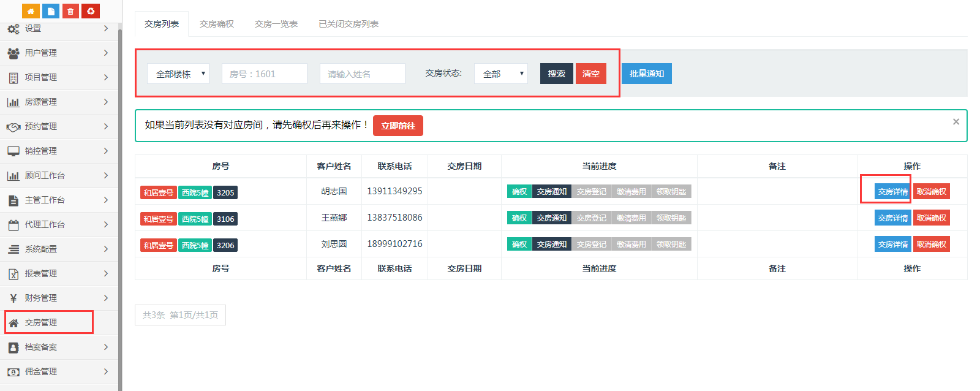The width and height of the screenshot is (980, 391).
Task: Click the money icon beside 佣金管理
Action: point(13,372)
